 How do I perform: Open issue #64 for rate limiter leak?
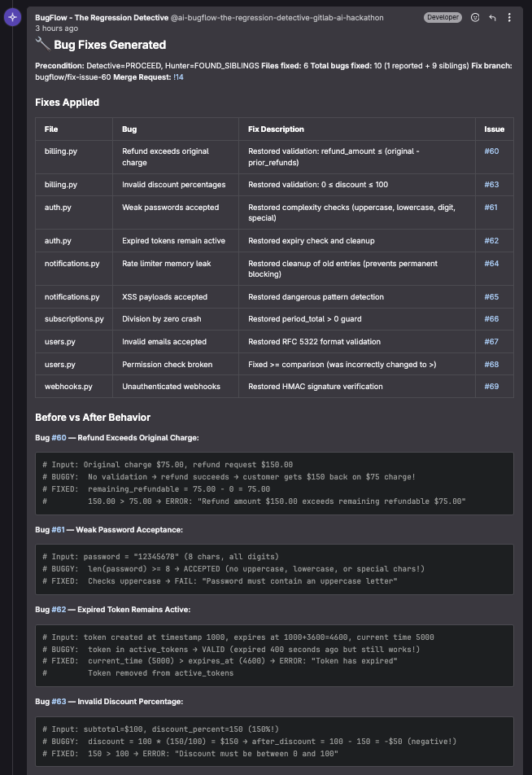[x=491, y=264]
